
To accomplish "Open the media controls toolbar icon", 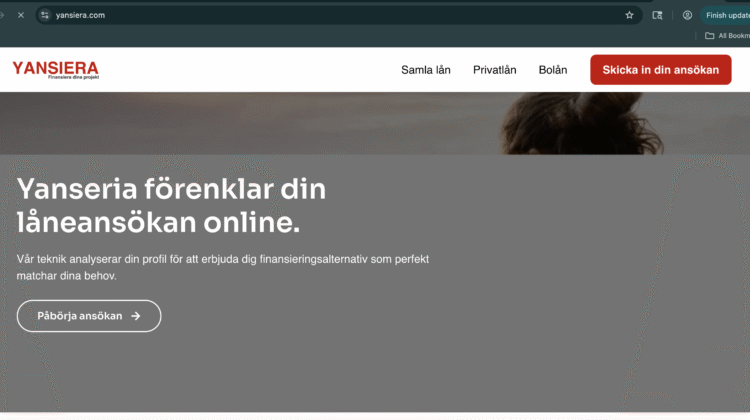I will (657, 15).
